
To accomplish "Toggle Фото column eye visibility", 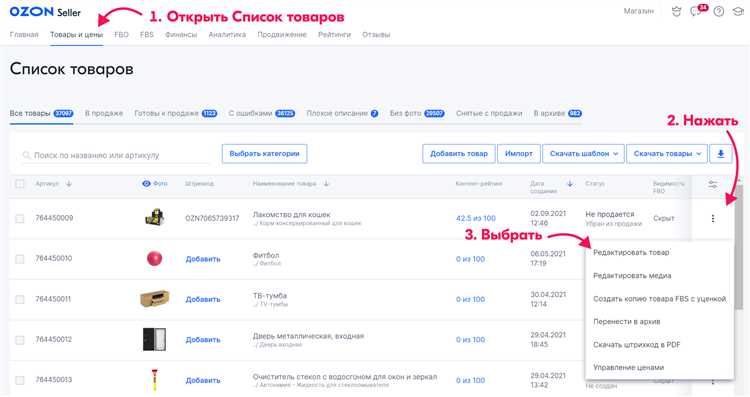I will 146,183.
